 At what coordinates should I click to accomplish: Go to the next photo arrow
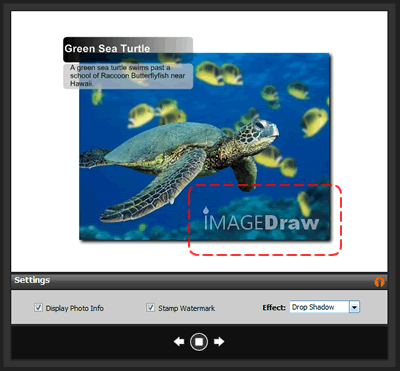coord(219,342)
